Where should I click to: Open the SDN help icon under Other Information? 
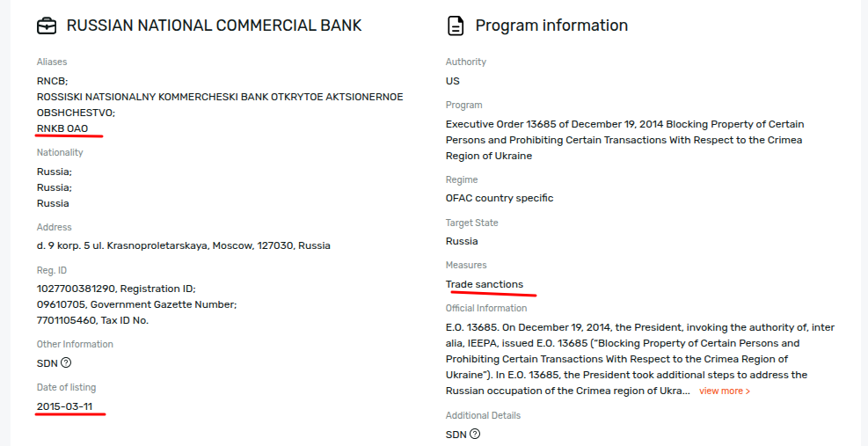pyautogui.click(x=66, y=362)
